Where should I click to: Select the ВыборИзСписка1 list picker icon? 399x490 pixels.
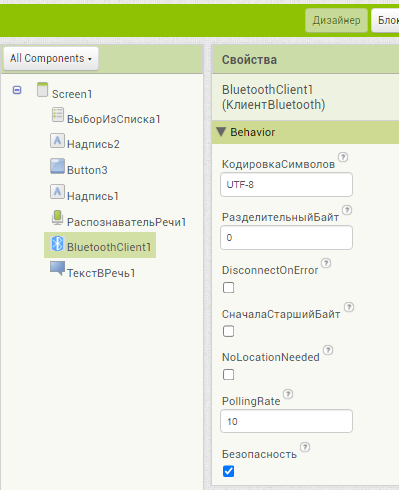[x=57, y=115]
